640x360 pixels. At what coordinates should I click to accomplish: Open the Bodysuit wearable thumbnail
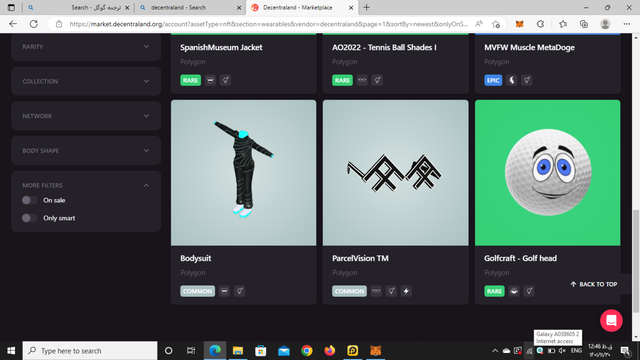244,173
